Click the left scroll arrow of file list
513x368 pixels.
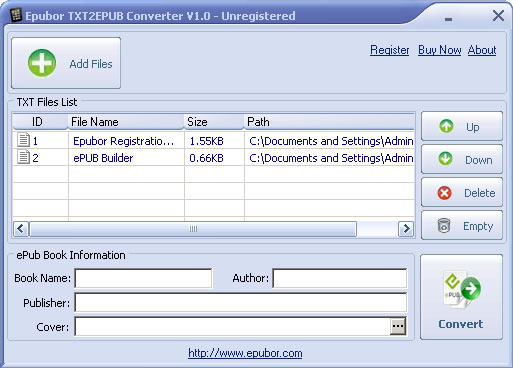[21, 229]
